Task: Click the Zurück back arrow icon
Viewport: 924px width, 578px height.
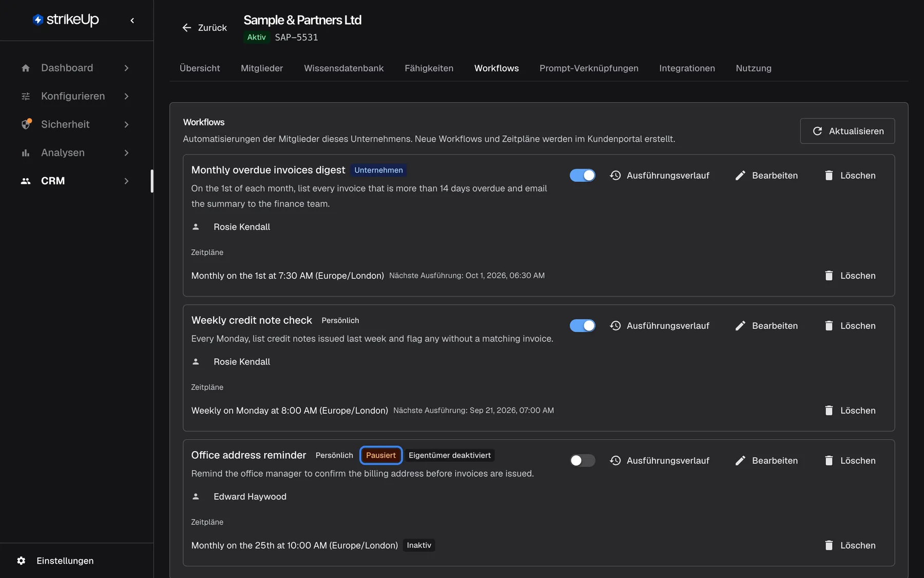Action: click(187, 28)
